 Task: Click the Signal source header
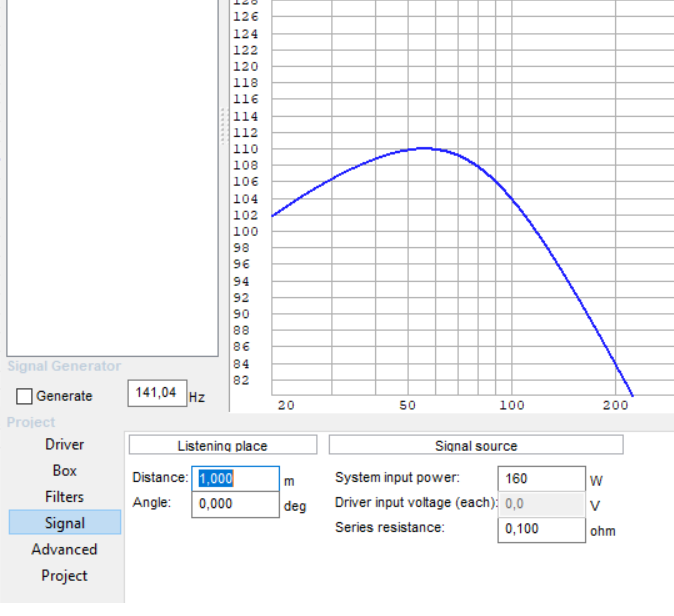click(x=476, y=445)
